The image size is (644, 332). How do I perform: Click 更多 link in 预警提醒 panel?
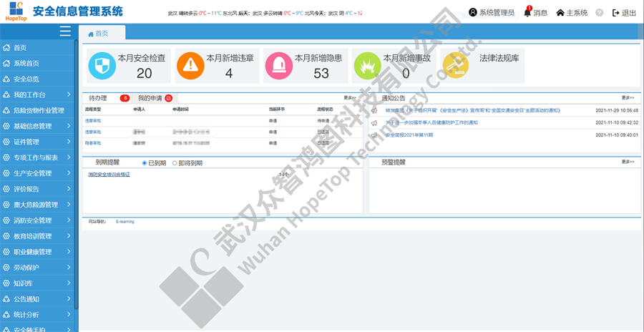[628, 162]
